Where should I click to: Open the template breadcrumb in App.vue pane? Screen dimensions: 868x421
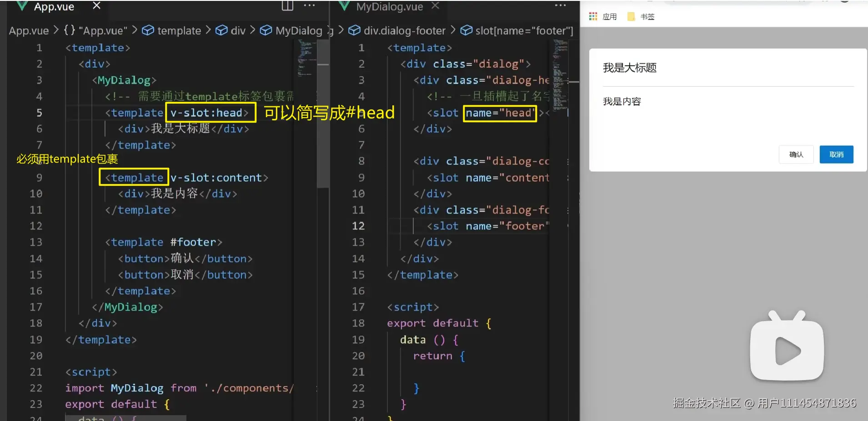pyautogui.click(x=171, y=31)
